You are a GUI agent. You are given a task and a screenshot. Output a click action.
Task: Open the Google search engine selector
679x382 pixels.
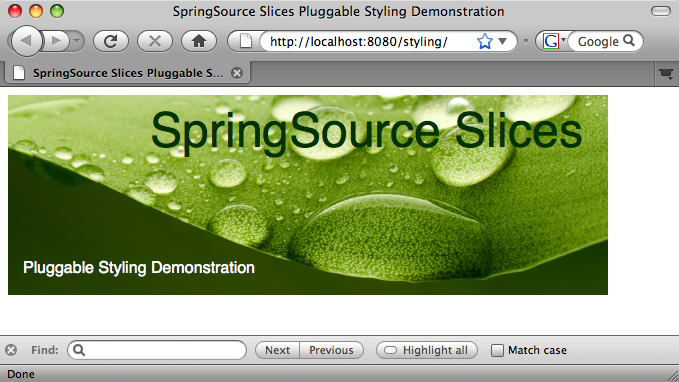(x=554, y=41)
